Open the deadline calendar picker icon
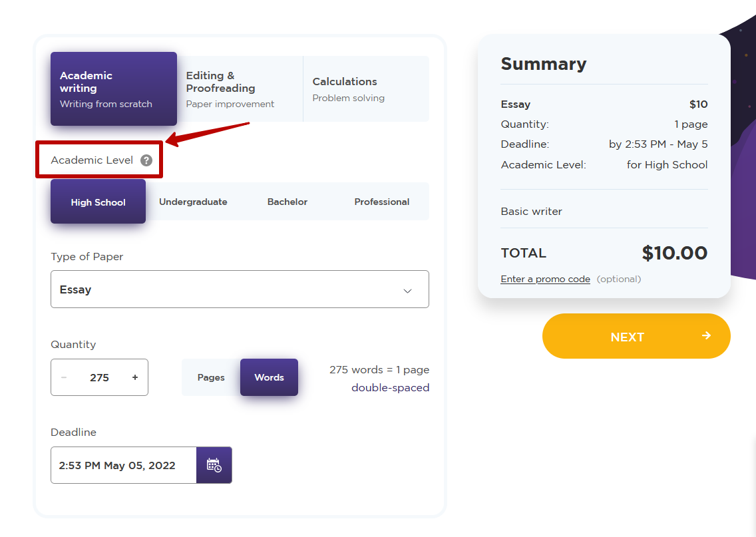This screenshot has height=537, width=756. tap(214, 465)
